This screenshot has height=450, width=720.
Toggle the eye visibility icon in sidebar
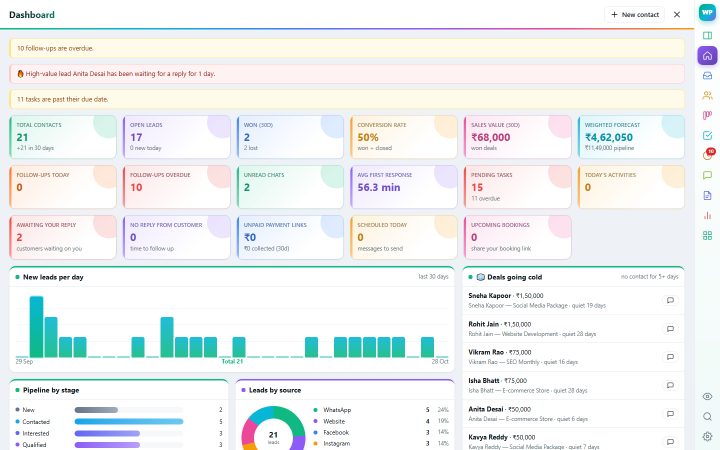click(x=707, y=396)
